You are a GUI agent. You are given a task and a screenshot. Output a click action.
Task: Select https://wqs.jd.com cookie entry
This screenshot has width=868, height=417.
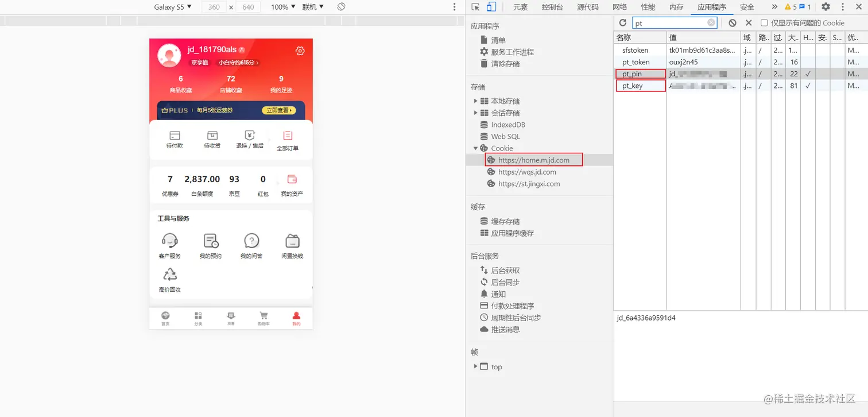tap(527, 172)
